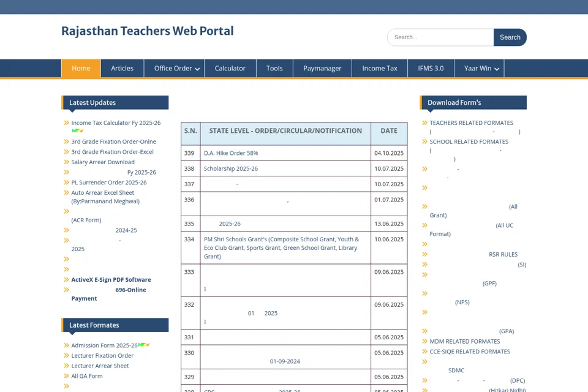Click the chevron icon beside Income Tax Calculator
The image size is (588, 392).
tap(66, 123)
